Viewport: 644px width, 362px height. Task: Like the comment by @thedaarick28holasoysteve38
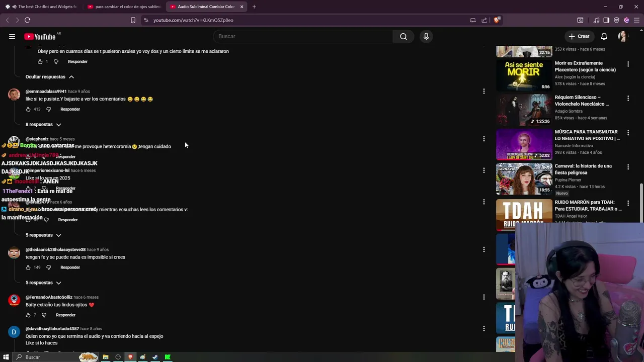click(28, 267)
